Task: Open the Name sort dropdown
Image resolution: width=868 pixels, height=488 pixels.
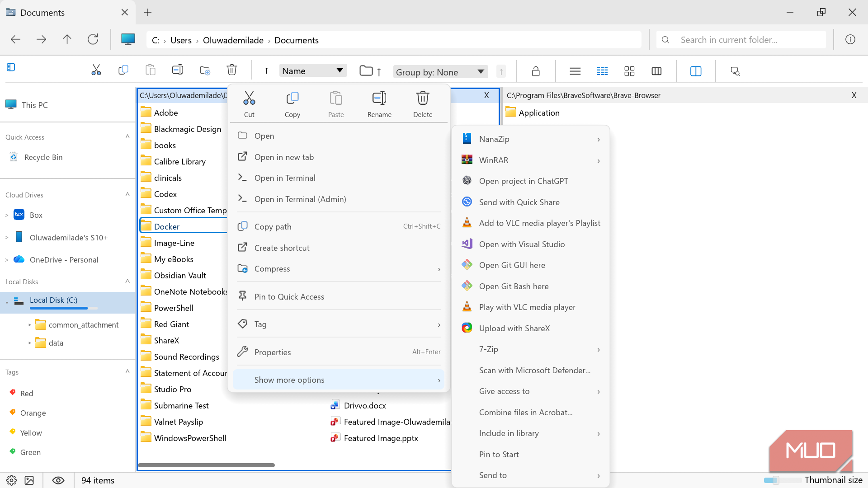Action: click(x=313, y=70)
